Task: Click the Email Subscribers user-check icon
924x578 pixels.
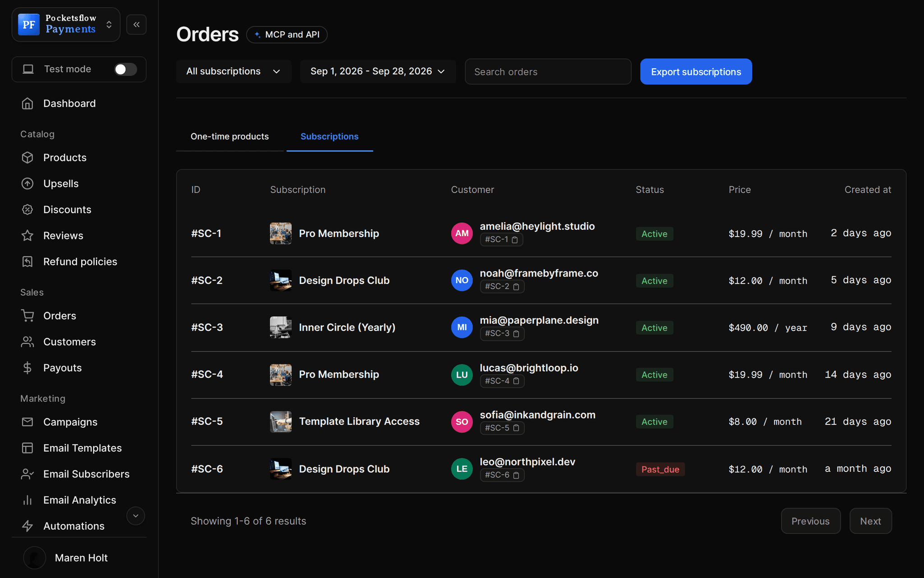Action: tap(28, 474)
